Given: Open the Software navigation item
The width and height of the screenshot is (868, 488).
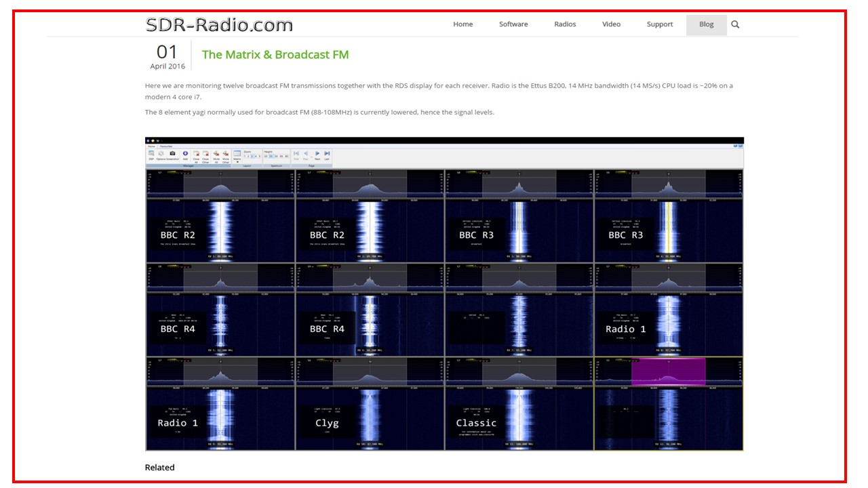Looking at the screenshot, I should (x=513, y=24).
